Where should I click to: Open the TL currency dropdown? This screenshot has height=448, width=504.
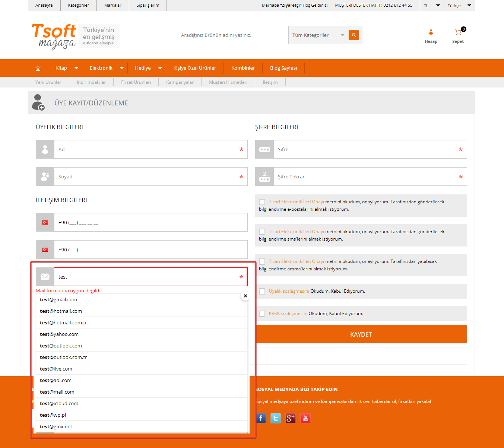click(x=432, y=5)
